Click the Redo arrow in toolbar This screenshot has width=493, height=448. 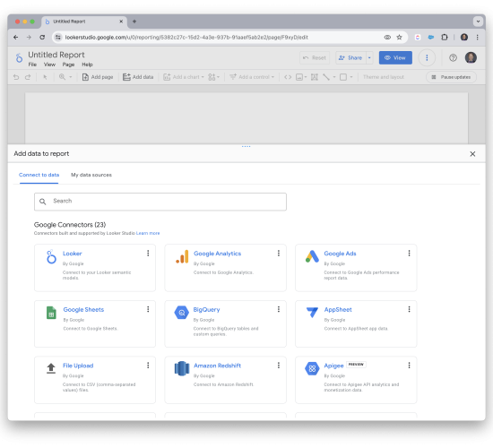click(x=28, y=77)
